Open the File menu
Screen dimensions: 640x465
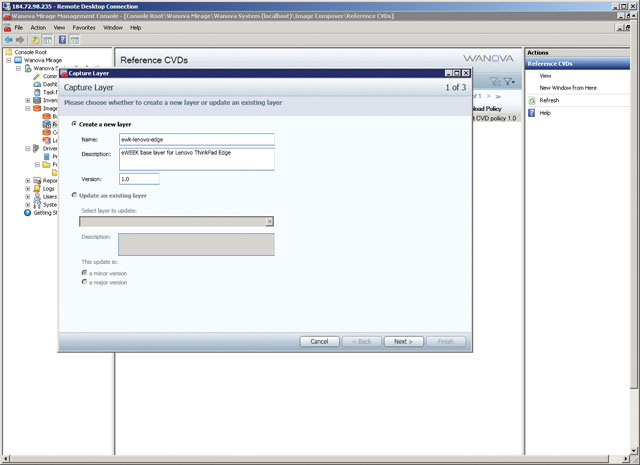pyautogui.click(x=19, y=27)
